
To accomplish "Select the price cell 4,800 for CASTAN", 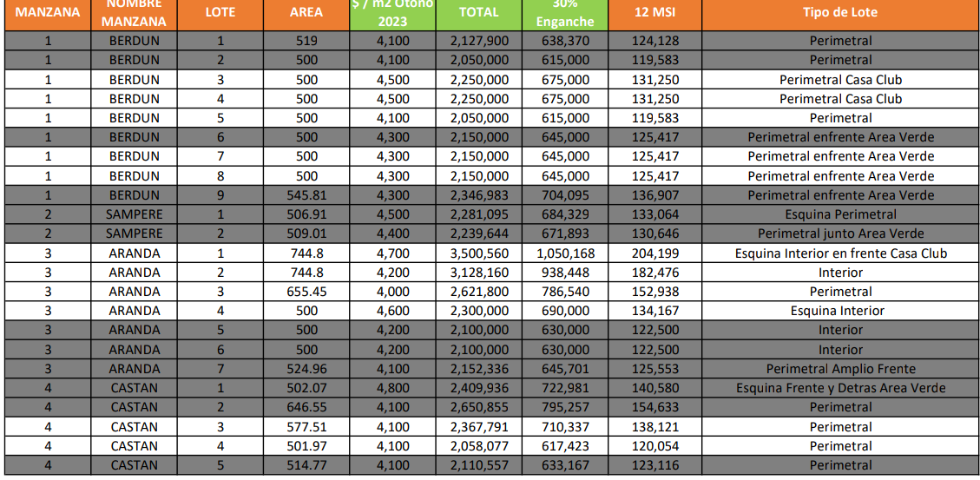I will 392,388.
